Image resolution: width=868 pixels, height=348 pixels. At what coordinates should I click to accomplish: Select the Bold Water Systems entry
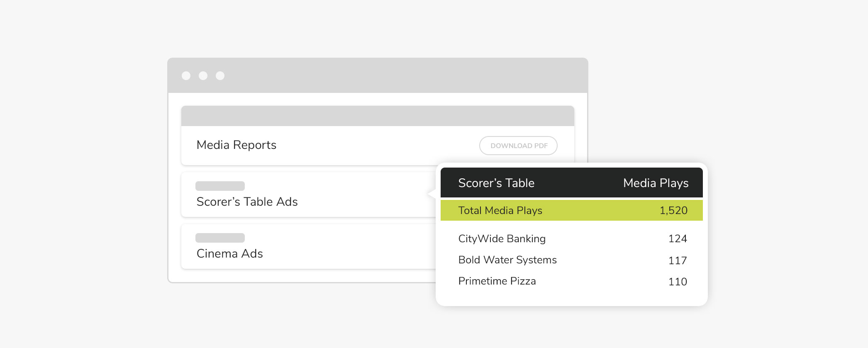507,260
